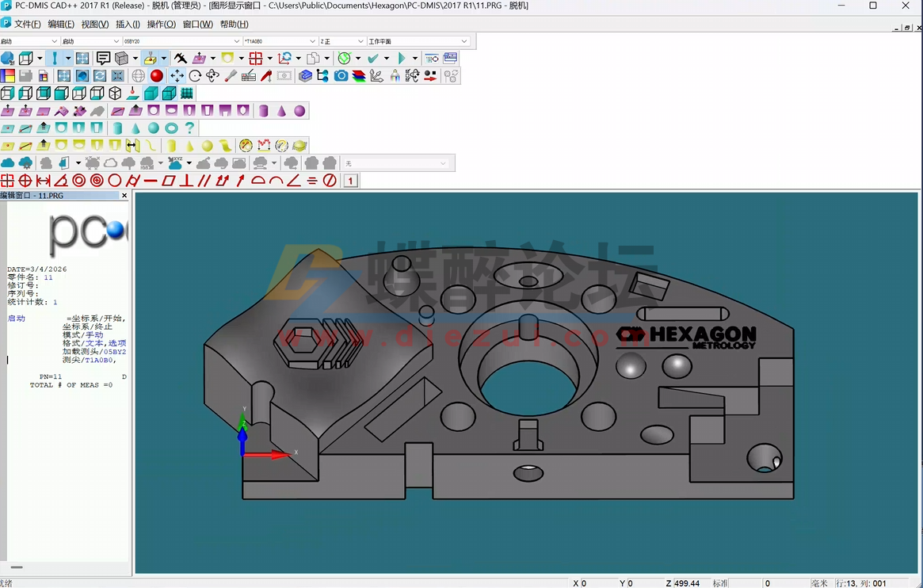Toggle the translate view mode
923x588 pixels.
coord(177,75)
